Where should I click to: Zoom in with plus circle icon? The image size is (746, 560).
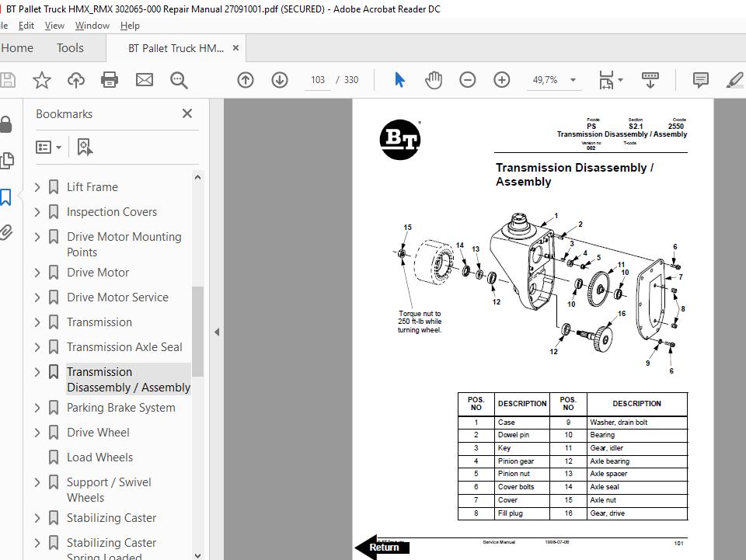pos(501,80)
